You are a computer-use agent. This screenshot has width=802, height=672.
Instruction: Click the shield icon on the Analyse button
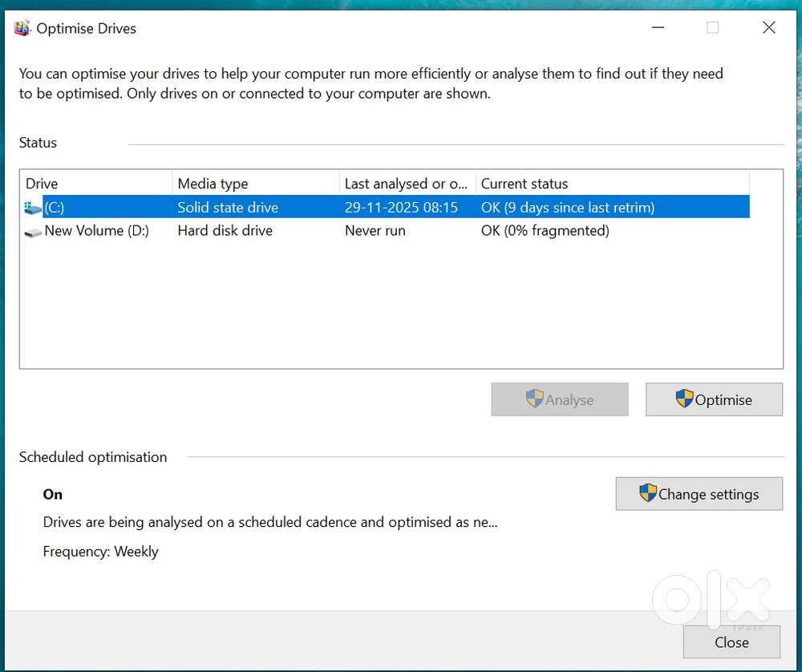(534, 399)
